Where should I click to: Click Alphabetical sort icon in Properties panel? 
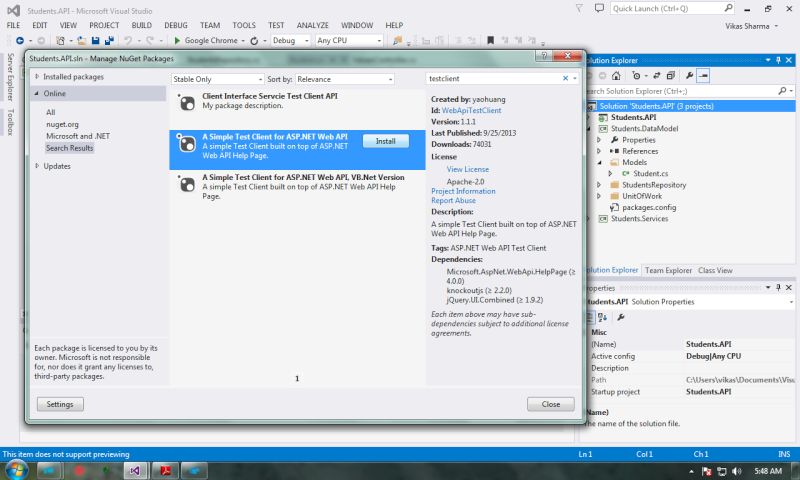pos(602,317)
